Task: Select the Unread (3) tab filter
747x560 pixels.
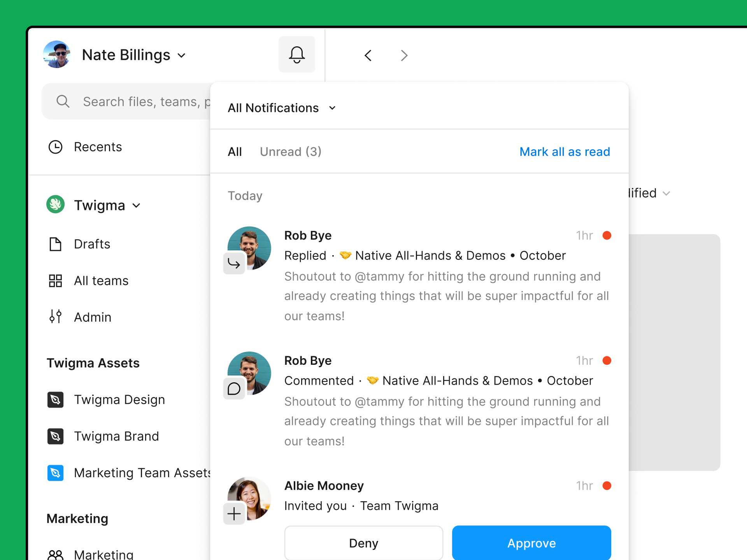Action: click(290, 152)
